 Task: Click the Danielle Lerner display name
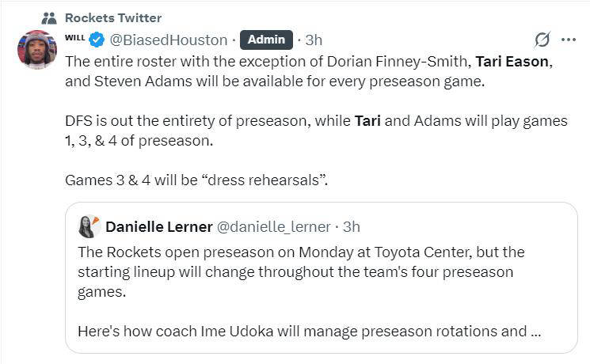(x=158, y=227)
